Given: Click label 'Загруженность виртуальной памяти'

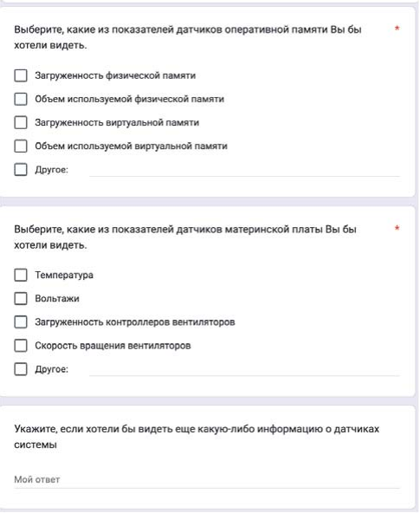Looking at the screenshot, I should tap(117, 123).
